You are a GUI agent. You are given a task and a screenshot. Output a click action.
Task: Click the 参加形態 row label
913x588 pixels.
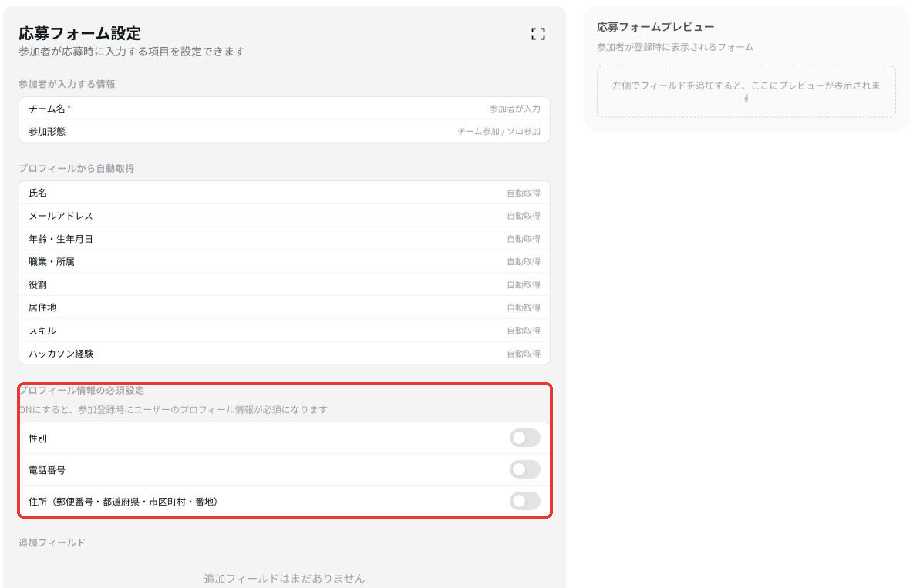point(47,132)
